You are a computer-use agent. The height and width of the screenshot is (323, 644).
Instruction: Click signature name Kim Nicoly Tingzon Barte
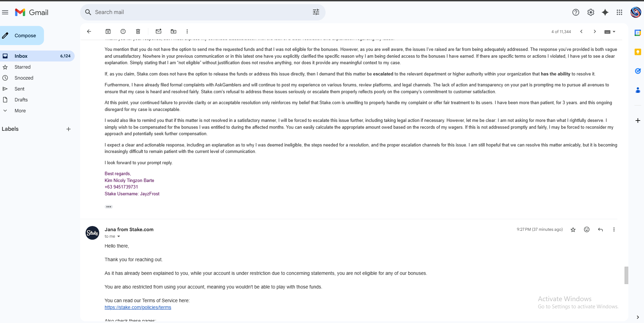tap(129, 180)
